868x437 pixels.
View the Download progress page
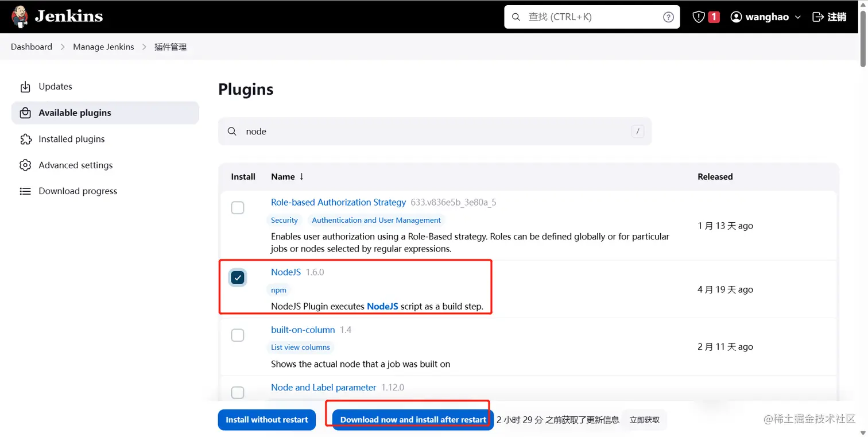point(105,191)
